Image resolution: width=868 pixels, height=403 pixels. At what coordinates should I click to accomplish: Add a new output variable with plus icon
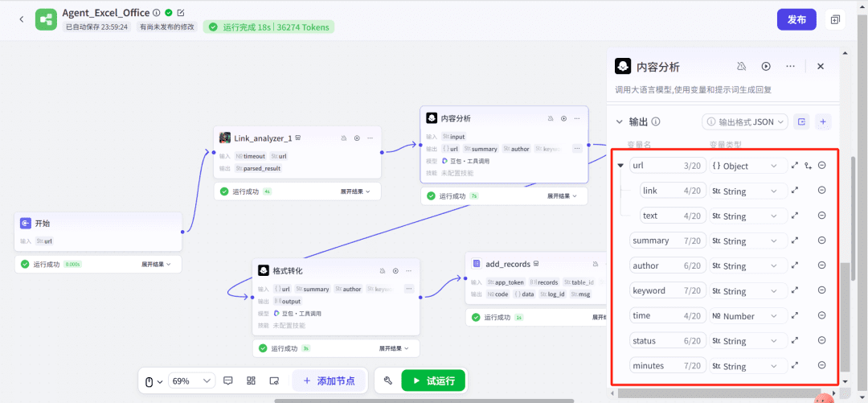tap(822, 121)
